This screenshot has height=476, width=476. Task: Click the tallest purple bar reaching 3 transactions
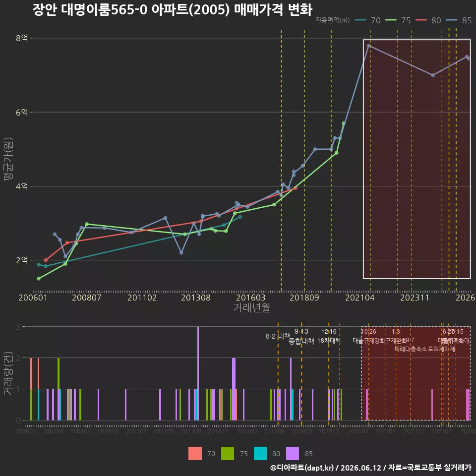(198, 373)
